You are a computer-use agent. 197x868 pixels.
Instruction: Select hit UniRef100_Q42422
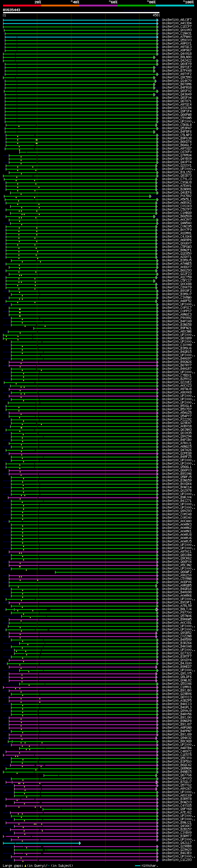[177, 61]
